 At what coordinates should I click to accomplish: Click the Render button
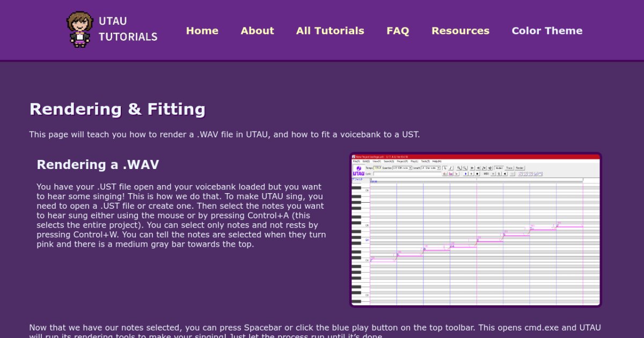click(x=519, y=168)
